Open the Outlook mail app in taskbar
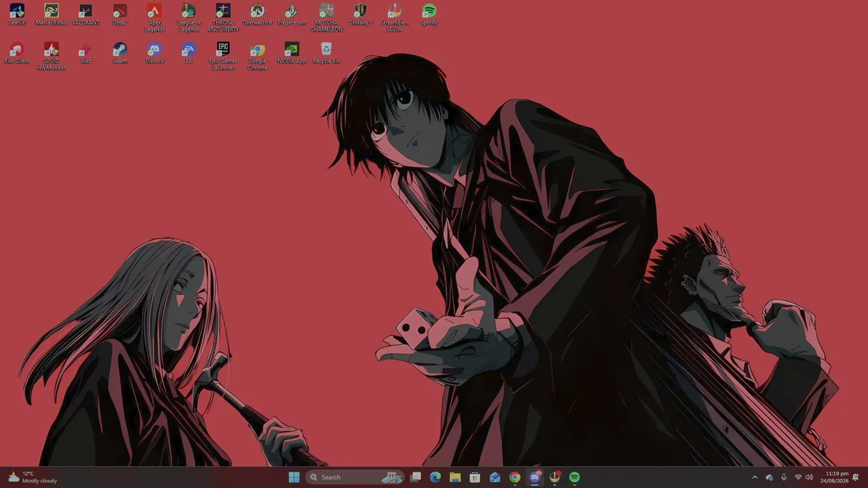 coord(495,477)
